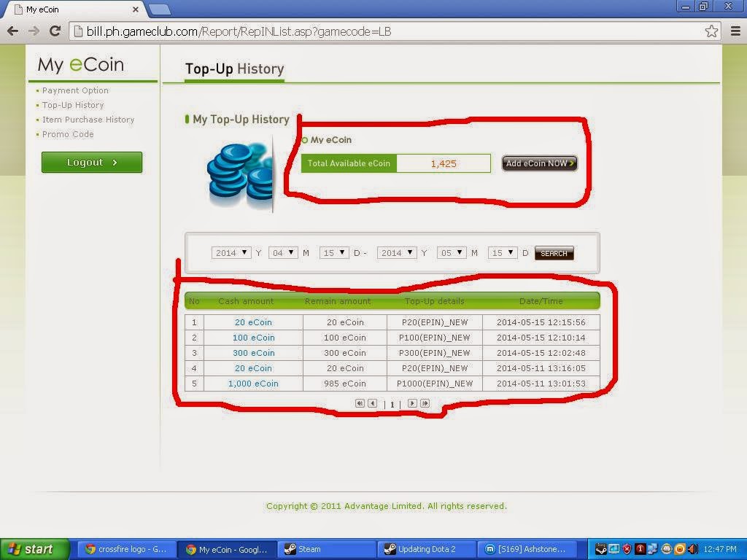Viewport: 747px width, 560px height.
Task: Click the green Logout button
Action: [x=92, y=163]
